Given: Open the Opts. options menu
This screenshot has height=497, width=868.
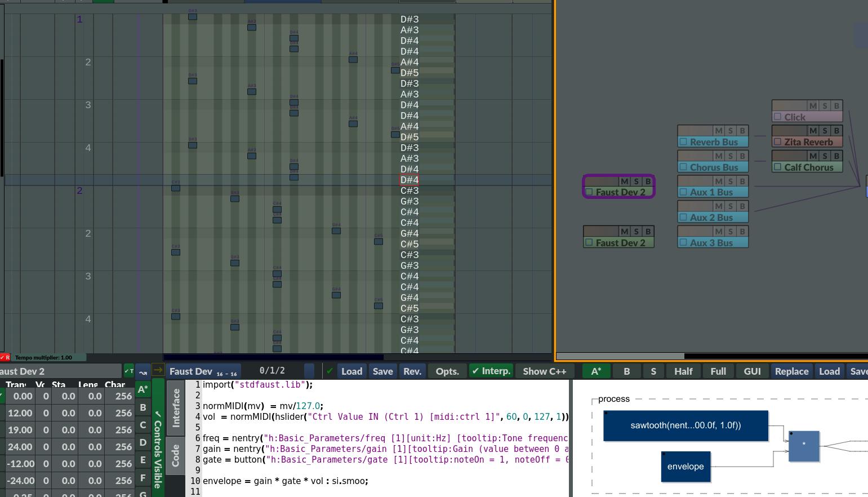Looking at the screenshot, I should [x=447, y=371].
